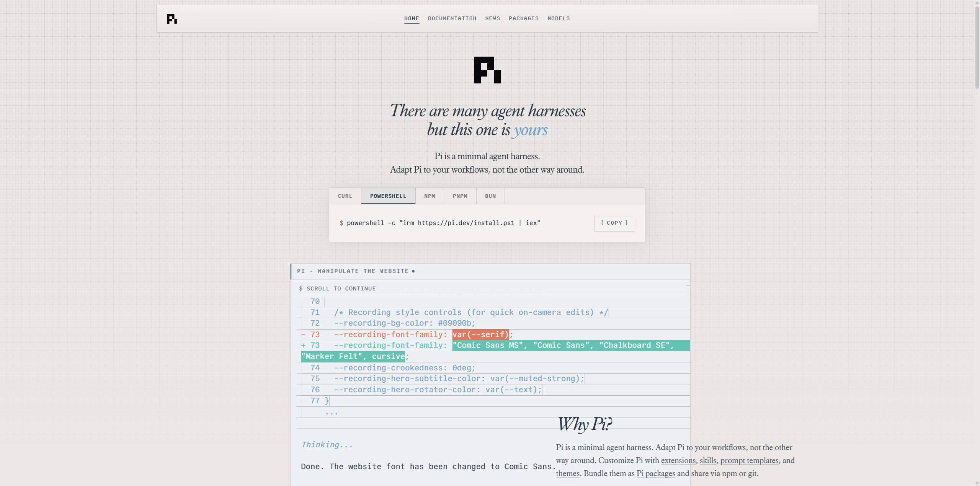Image resolution: width=980 pixels, height=486 pixels.
Task: Click the "Done. The website font" message
Action: point(428,467)
